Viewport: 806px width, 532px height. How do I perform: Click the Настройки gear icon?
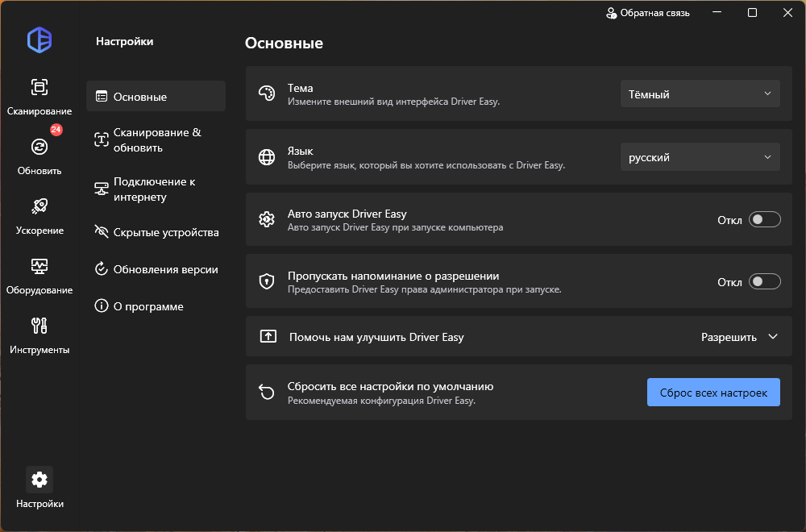click(x=39, y=480)
